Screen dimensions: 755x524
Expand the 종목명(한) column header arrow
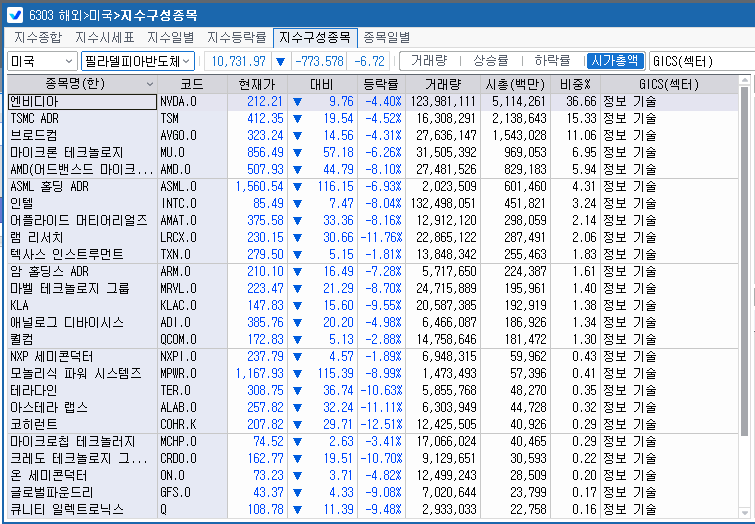(x=150, y=85)
